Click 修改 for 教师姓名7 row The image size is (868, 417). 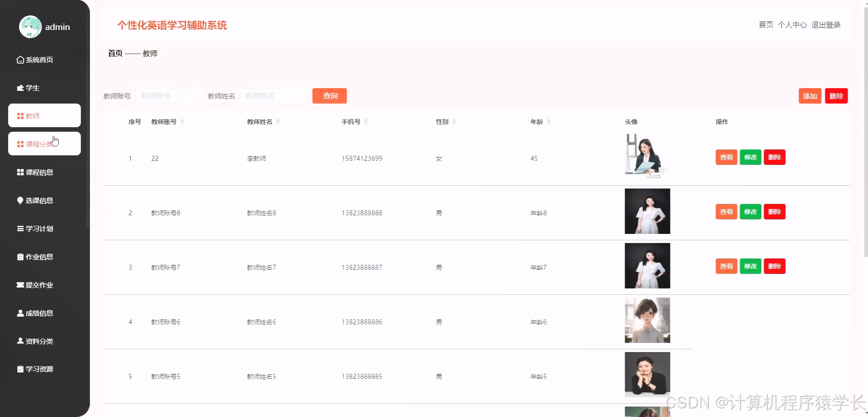click(750, 266)
